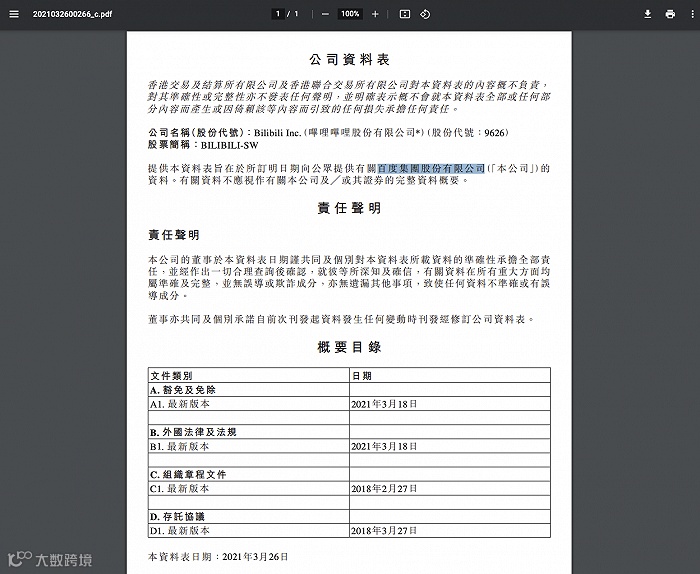Click the stock code 9626 text
Viewport: 700px width, 574px height.
pos(494,133)
